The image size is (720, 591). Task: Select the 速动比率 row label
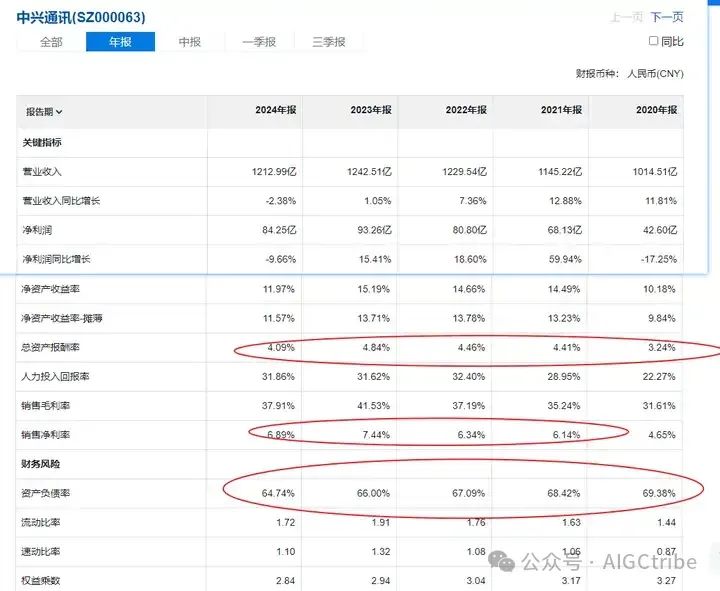pos(40,552)
